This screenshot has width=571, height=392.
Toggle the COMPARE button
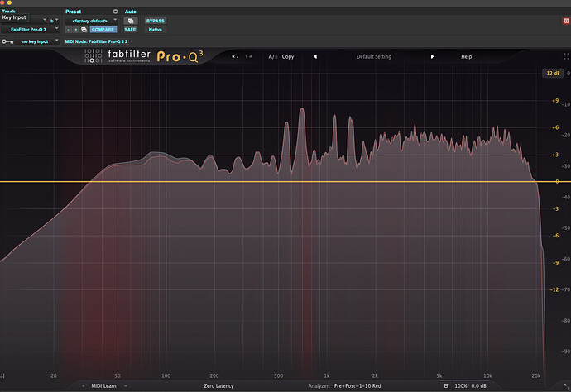[103, 30]
